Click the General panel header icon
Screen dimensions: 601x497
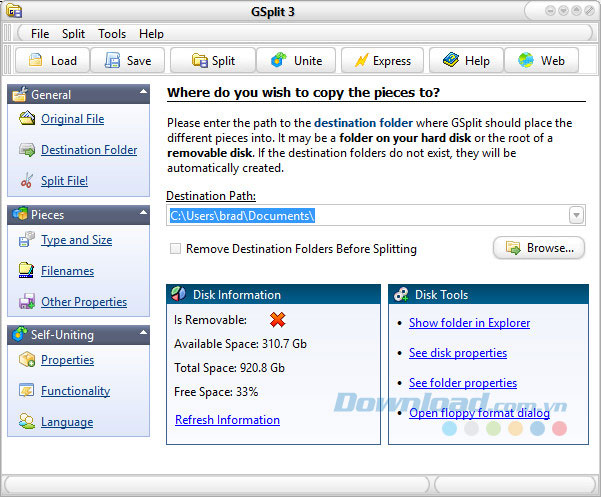[x=20, y=94]
